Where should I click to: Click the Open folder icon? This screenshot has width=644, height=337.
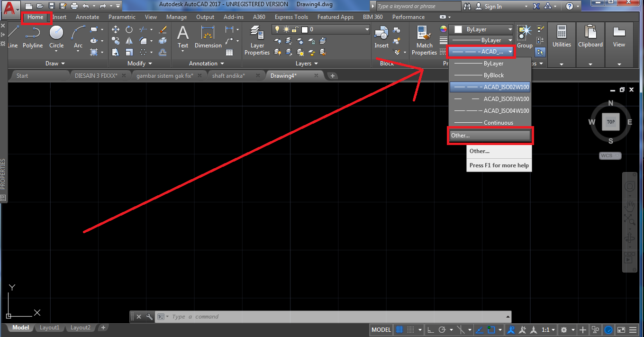(x=40, y=6)
